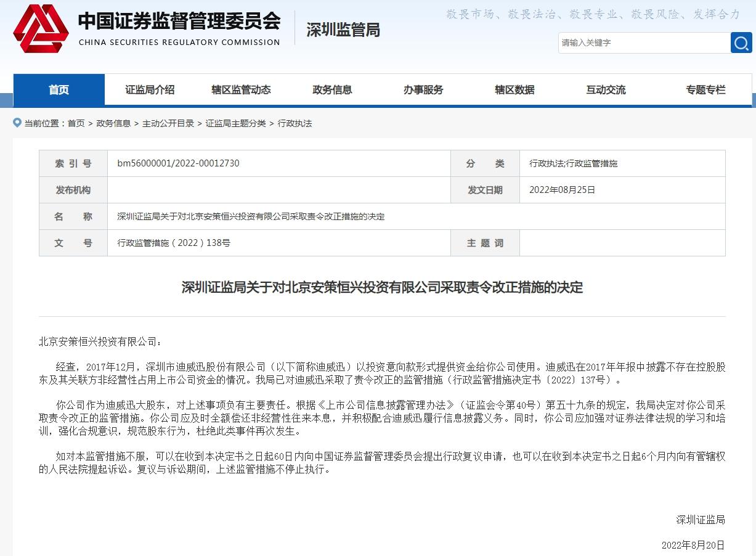756x556 pixels.
Task: Open the 证监局介绍 menu item
Action: coord(150,90)
